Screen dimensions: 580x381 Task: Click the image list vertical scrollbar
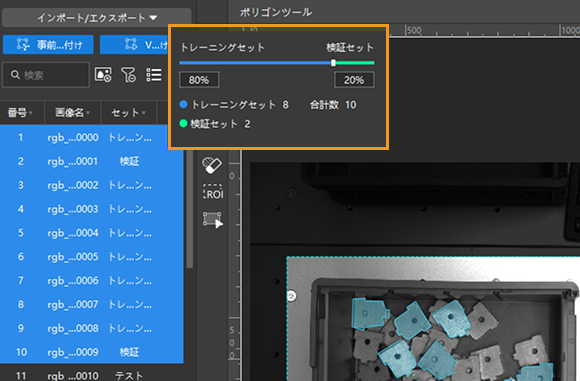pyautogui.click(x=190, y=208)
